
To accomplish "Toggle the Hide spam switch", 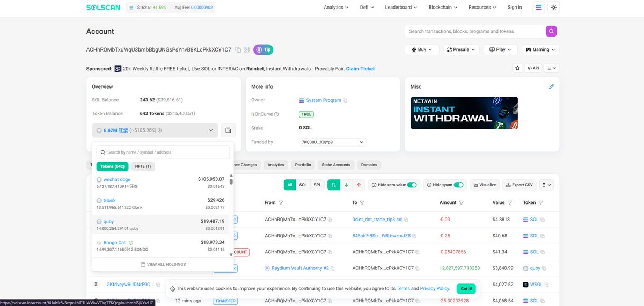I will point(459,185).
